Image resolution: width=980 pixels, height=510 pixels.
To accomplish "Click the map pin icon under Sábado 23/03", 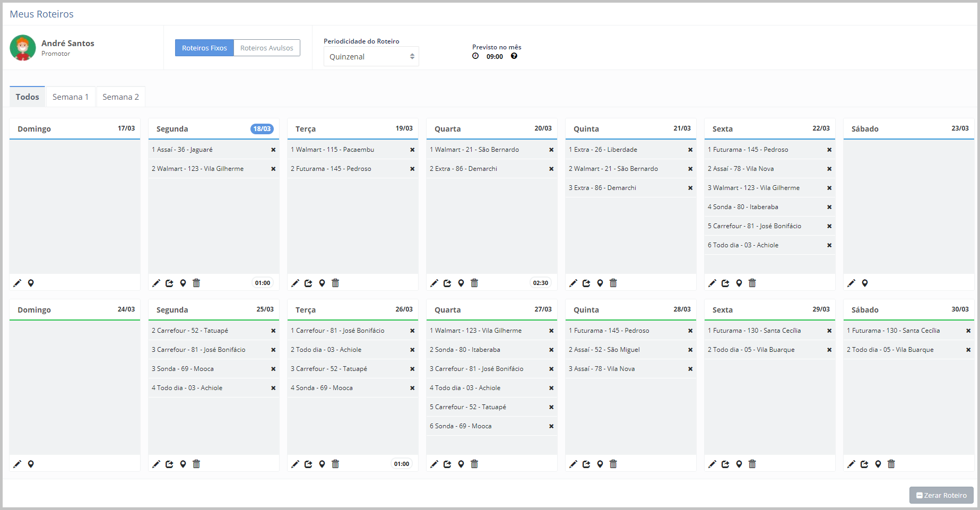I will [865, 283].
